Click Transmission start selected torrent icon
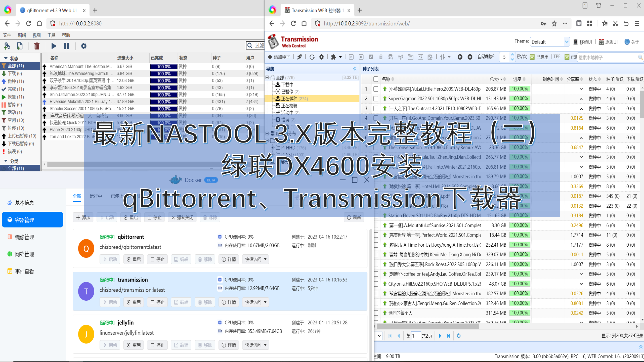The image size is (644, 362). point(351,57)
